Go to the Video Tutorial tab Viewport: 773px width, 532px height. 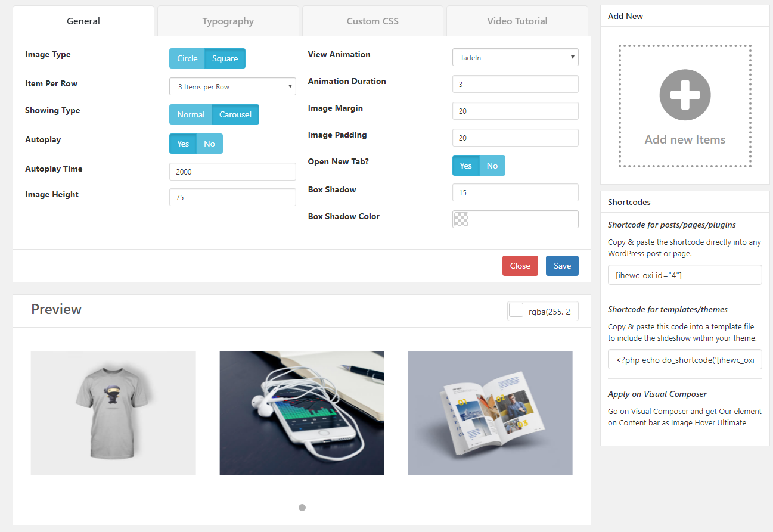(x=517, y=21)
